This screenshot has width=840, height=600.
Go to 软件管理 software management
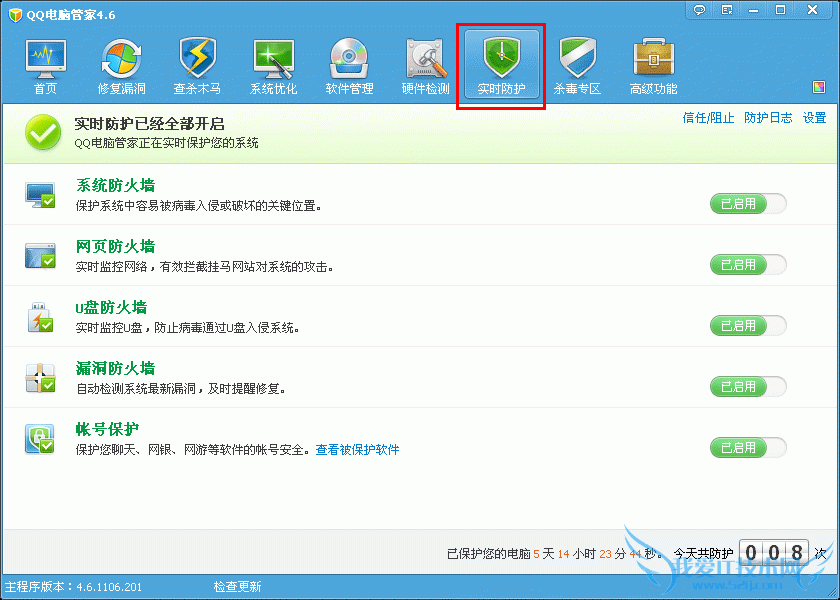tap(349, 66)
